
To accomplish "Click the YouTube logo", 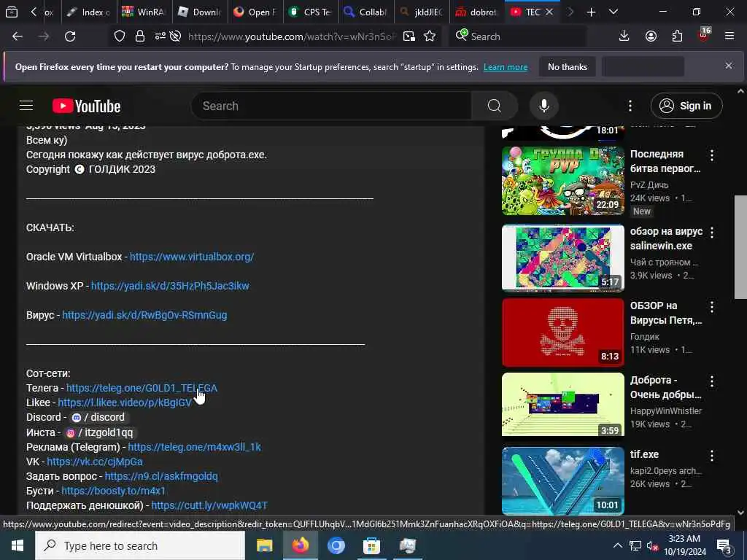I will click(x=86, y=106).
